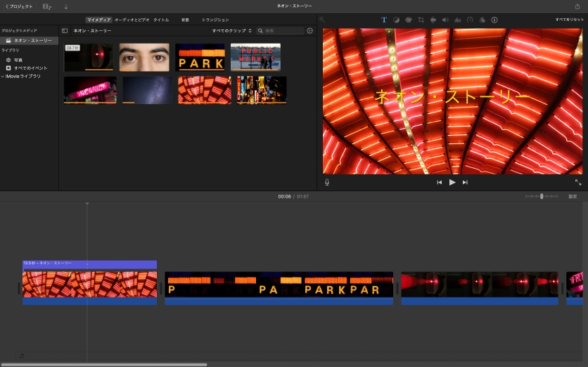Open the volume adjustment tool
Screen dimensions: 588x367
(x=445, y=20)
